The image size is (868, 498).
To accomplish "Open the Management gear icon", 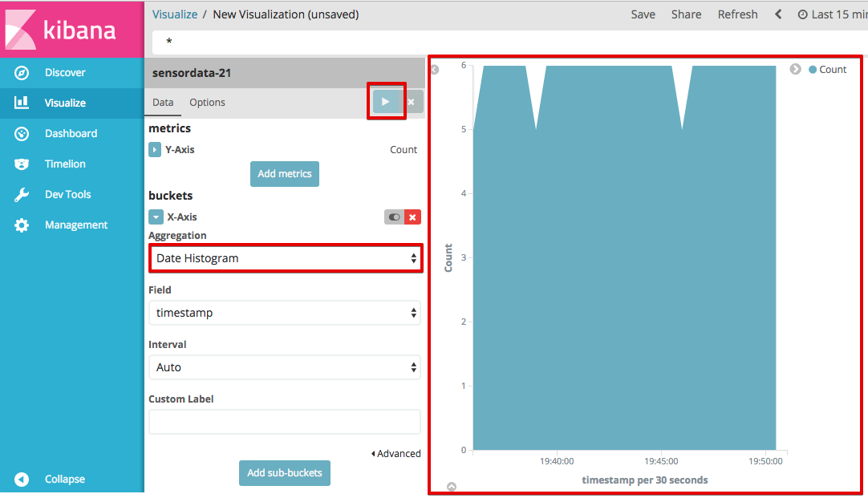I will [x=22, y=225].
